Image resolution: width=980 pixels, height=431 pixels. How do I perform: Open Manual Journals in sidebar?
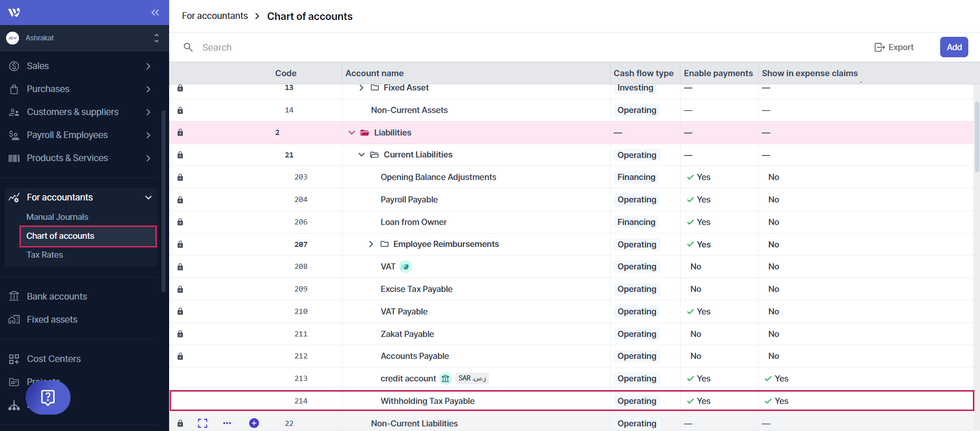57,217
